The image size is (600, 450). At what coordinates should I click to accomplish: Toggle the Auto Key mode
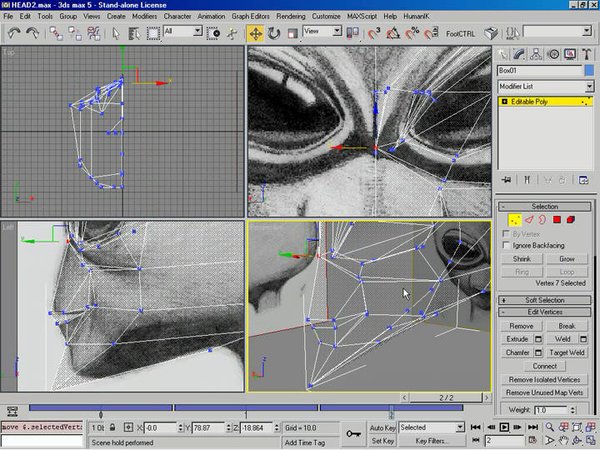point(382,427)
